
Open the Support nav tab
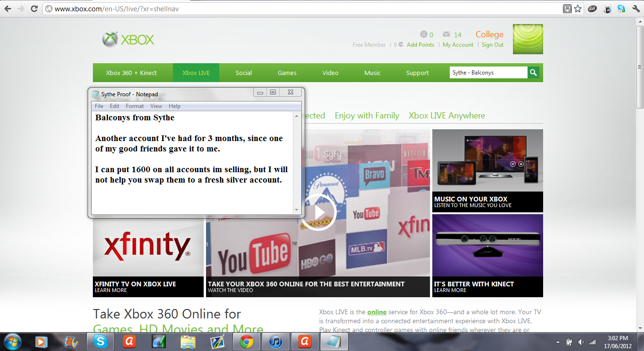pyautogui.click(x=417, y=73)
